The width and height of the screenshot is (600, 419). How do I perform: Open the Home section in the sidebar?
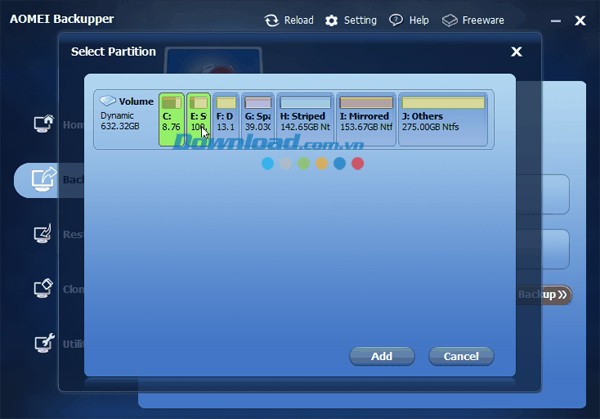[x=44, y=125]
